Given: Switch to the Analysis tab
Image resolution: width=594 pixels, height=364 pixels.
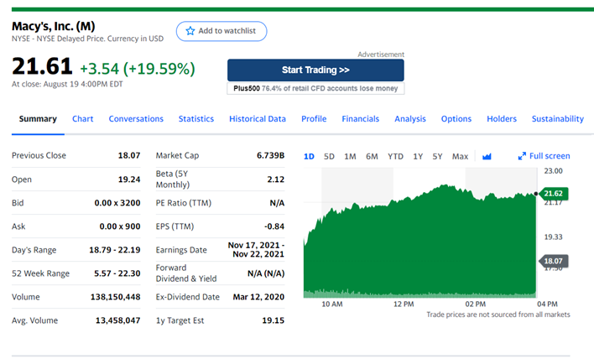Looking at the screenshot, I should click(410, 119).
